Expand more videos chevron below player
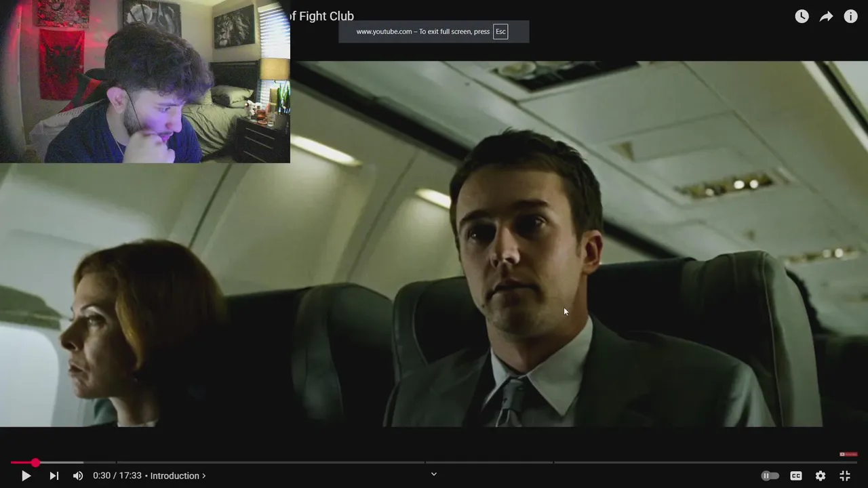868x488 pixels. click(x=434, y=474)
